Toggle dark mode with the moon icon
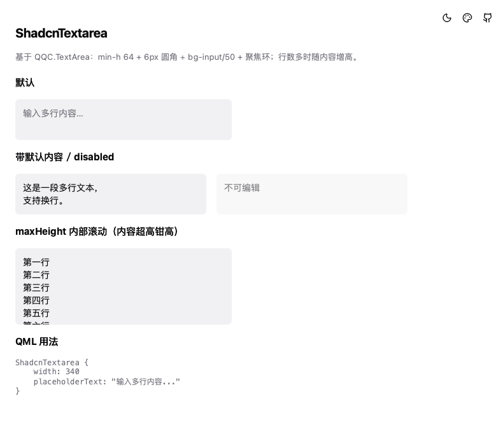The height and width of the screenshot is (448, 503). tap(447, 18)
